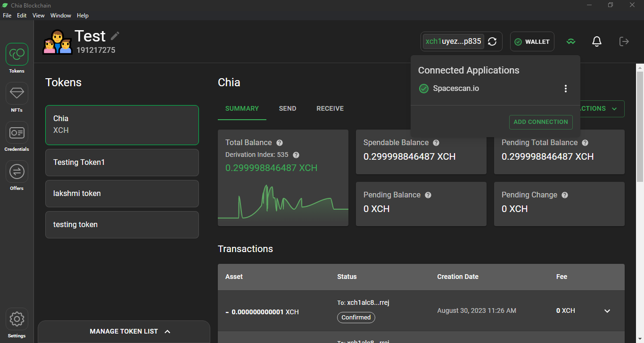
Task: Click the balance history chart
Action: 283,203
